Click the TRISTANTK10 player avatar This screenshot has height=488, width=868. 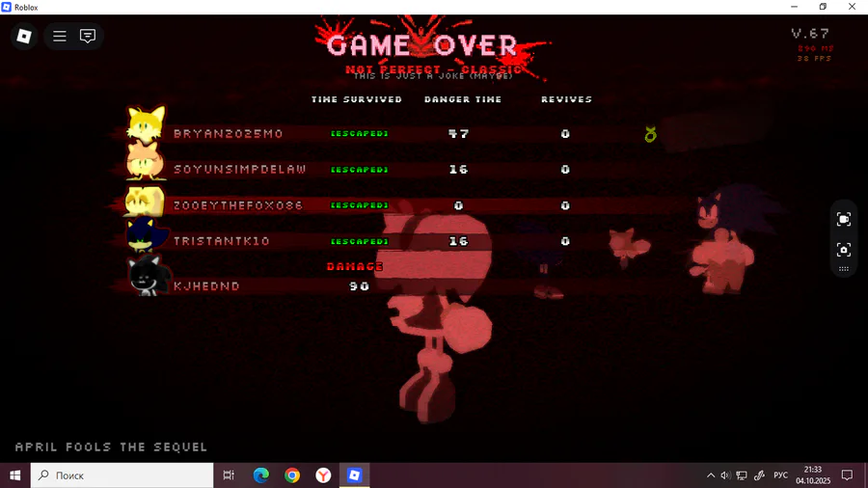click(147, 234)
